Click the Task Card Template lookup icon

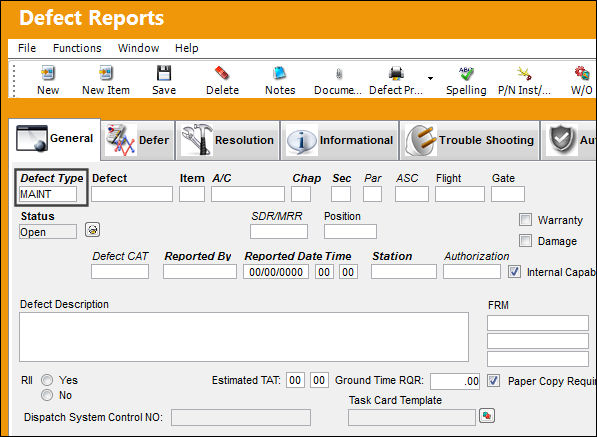click(487, 415)
